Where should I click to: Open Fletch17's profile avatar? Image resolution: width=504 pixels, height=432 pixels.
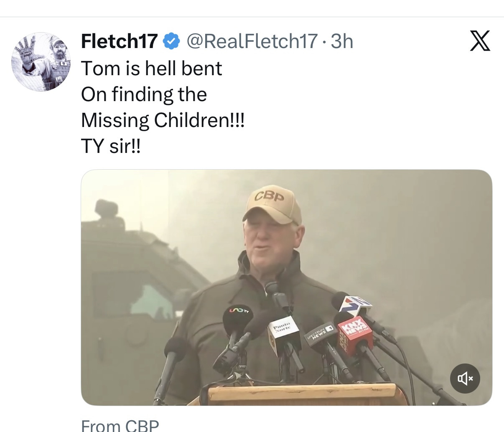(x=41, y=62)
